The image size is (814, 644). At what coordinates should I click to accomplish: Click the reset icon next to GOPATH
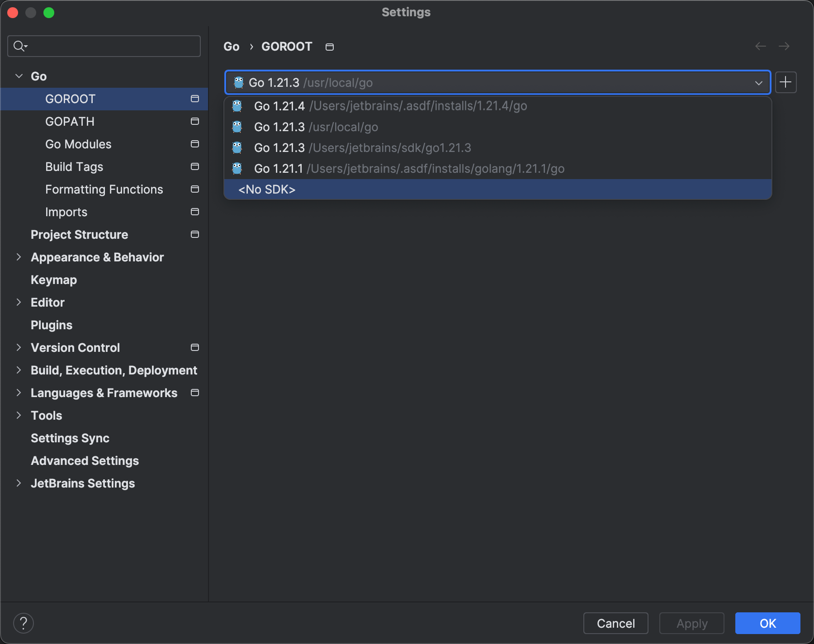[x=194, y=121]
